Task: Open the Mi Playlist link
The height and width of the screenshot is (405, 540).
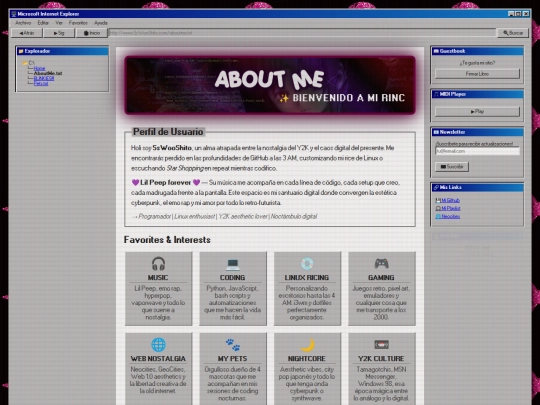Action: 448,208
